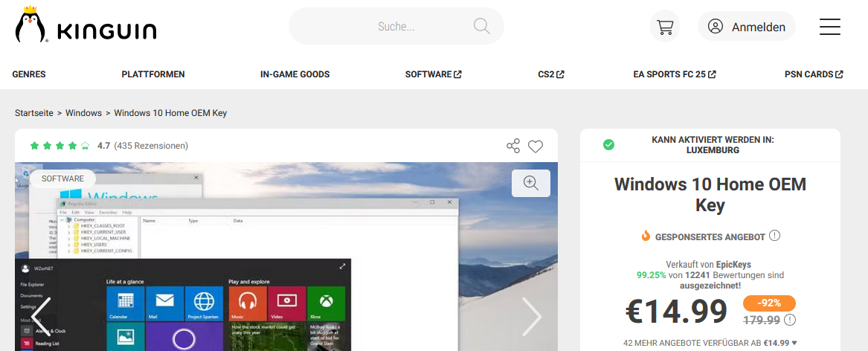Open the GENRES menu
Viewport: 868px width, 351px height.
(x=29, y=74)
